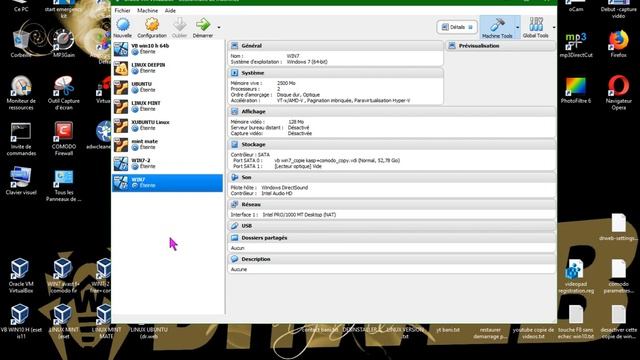Click the Dossiers partagés section header
Image resolution: width=640 pixels, height=360 pixels.
[392, 238]
